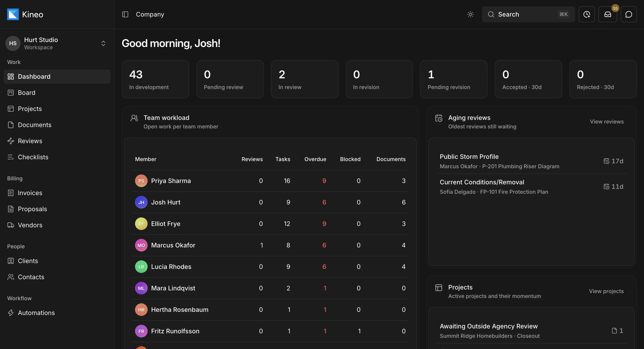Open the Search field
Viewport: 644px width, 349px height.
(x=528, y=14)
